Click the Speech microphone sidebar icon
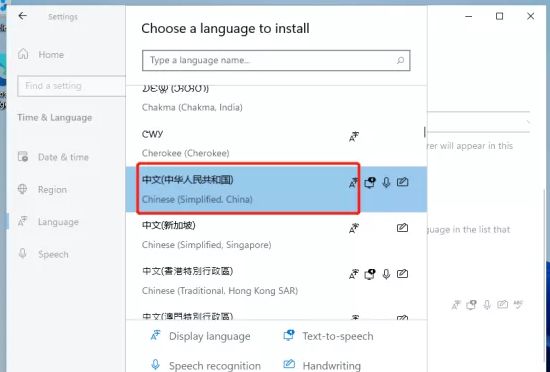Viewport: 550px width, 372px height. point(22,253)
